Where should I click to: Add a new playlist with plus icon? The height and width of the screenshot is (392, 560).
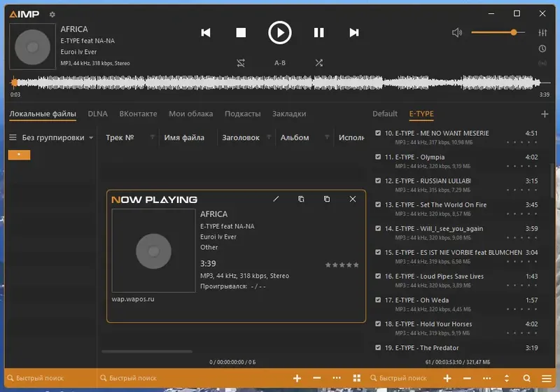pyautogui.click(x=545, y=114)
